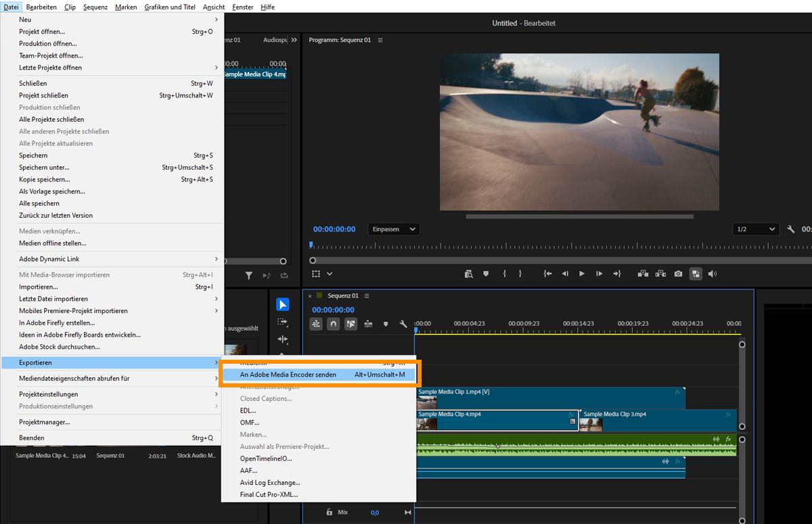Click Mark In brace in Program monitor
The image size is (812, 524).
tap(504, 274)
